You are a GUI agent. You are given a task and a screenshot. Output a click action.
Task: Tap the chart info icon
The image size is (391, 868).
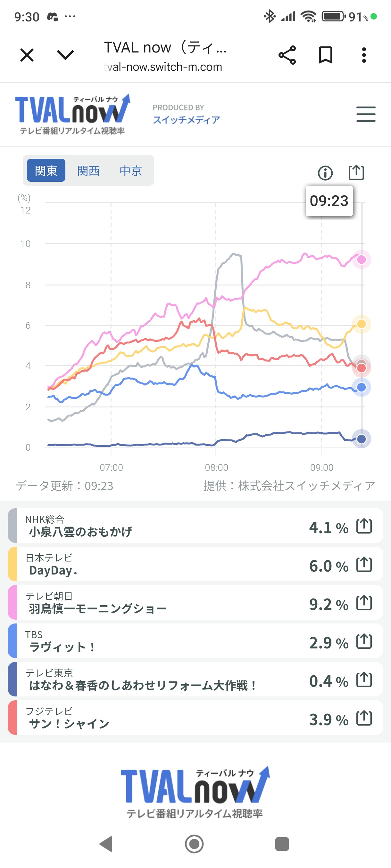(325, 173)
